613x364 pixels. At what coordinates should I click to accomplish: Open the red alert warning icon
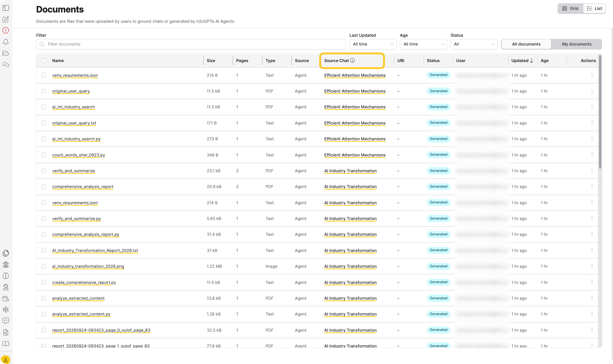pos(6,30)
